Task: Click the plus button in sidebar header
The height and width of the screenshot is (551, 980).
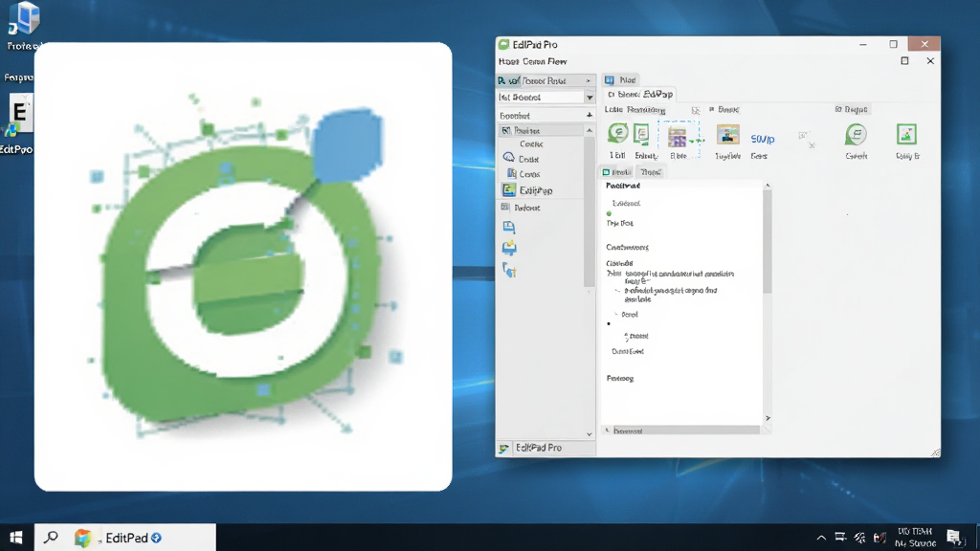Action: pyautogui.click(x=589, y=115)
